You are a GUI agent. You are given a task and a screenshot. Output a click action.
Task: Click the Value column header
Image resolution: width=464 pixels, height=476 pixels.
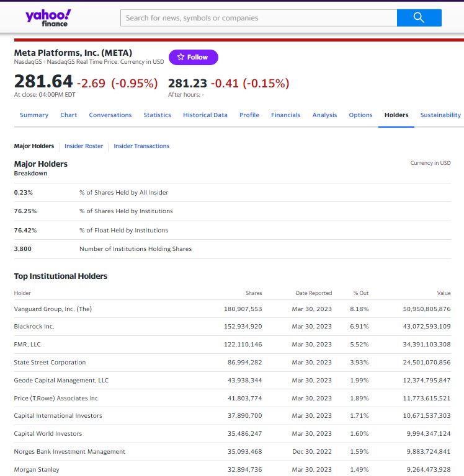click(444, 293)
